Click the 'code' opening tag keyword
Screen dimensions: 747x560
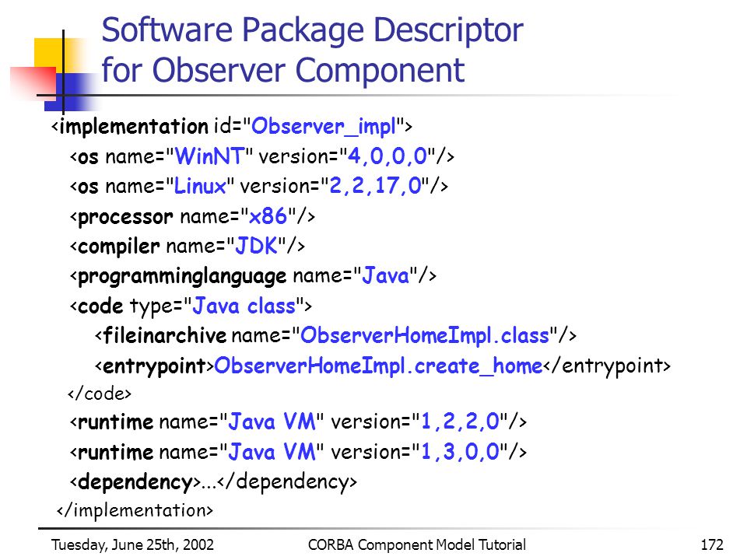tap(100, 306)
